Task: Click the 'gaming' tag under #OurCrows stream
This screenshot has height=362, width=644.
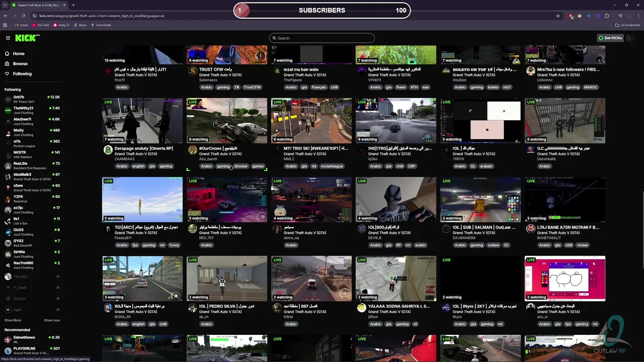Action: 223,166
